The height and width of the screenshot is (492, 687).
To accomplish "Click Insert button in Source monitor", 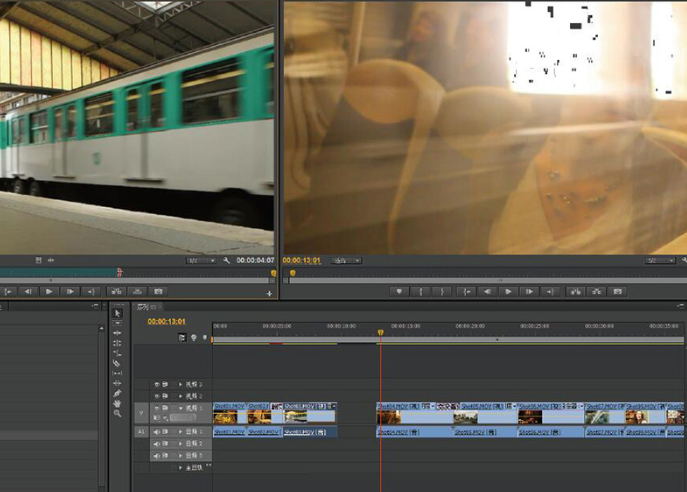I will (x=116, y=291).
